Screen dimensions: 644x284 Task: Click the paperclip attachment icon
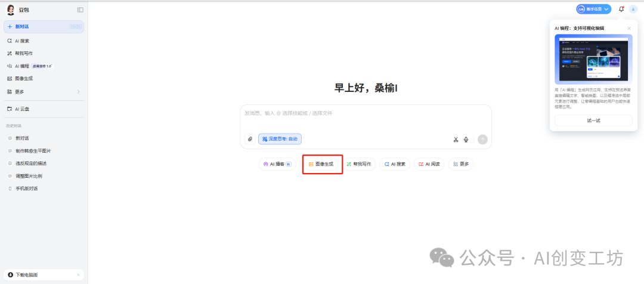(x=250, y=140)
